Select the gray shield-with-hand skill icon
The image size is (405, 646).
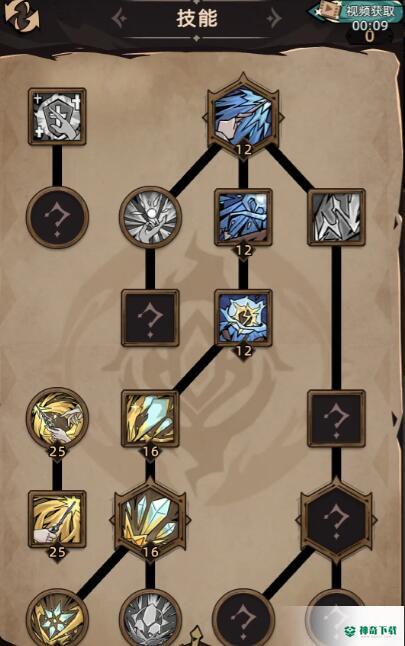pyautogui.click(x=57, y=117)
